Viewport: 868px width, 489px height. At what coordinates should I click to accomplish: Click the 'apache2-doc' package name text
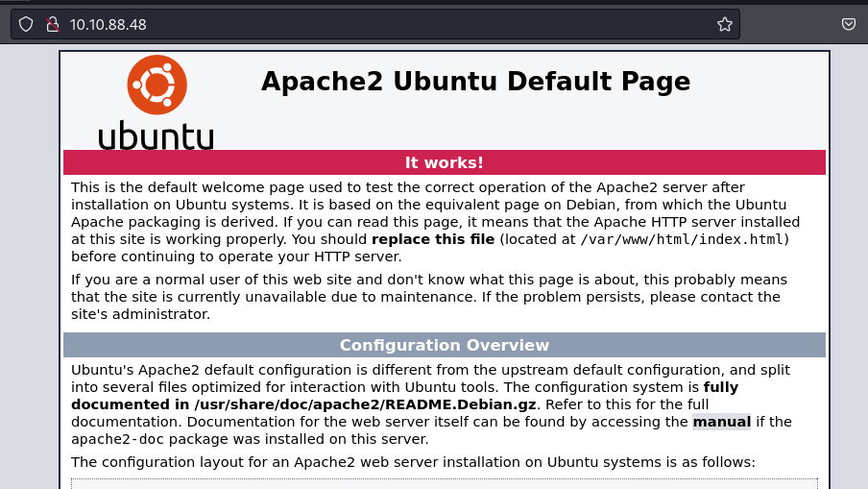click(118, 439)
